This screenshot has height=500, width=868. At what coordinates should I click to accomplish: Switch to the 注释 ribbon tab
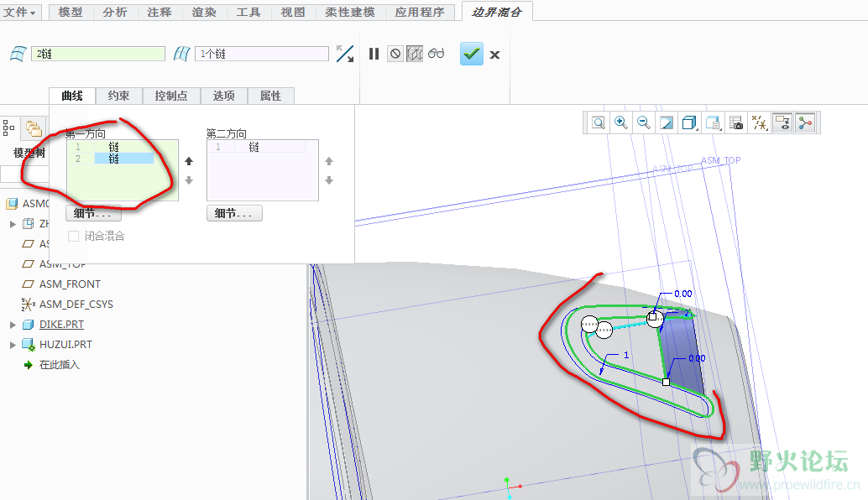pos(159,13)
